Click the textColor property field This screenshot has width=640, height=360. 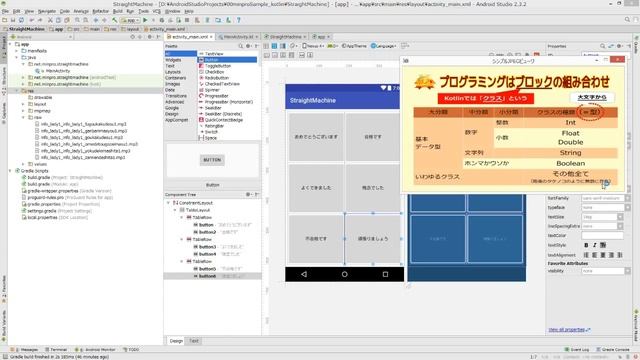(x=602, y=236)
